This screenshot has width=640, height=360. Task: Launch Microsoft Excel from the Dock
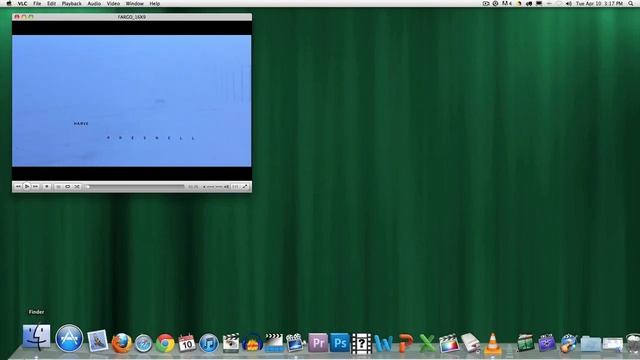click(427, 343)
